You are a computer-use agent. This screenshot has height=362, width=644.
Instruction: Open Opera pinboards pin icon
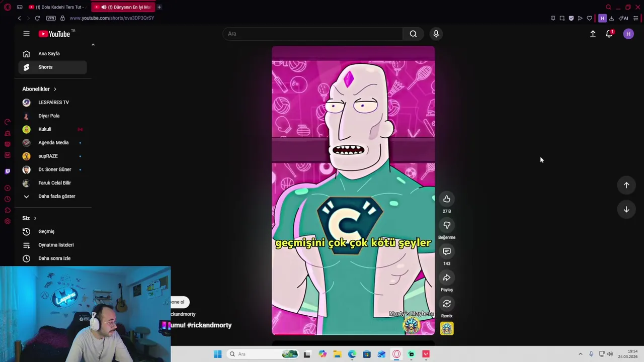pyautogui.click(x=553, y=18)
